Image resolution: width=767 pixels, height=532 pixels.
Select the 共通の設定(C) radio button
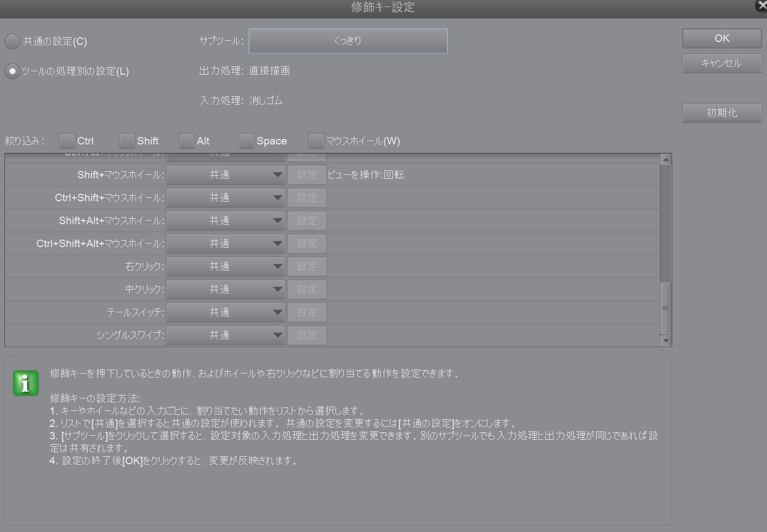click(x=12, y=41)
